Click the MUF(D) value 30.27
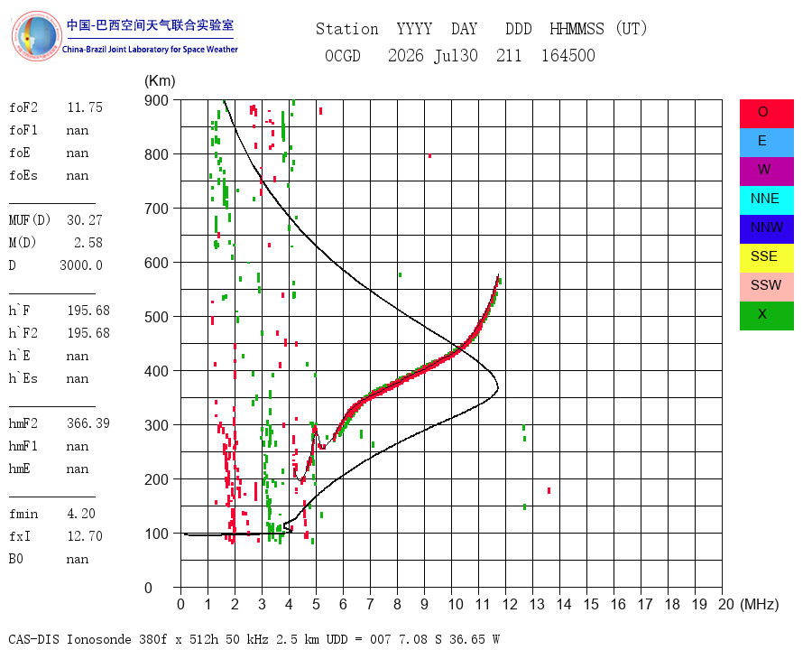The width and height of the screenshot is (812, 650). coord(85,220)
